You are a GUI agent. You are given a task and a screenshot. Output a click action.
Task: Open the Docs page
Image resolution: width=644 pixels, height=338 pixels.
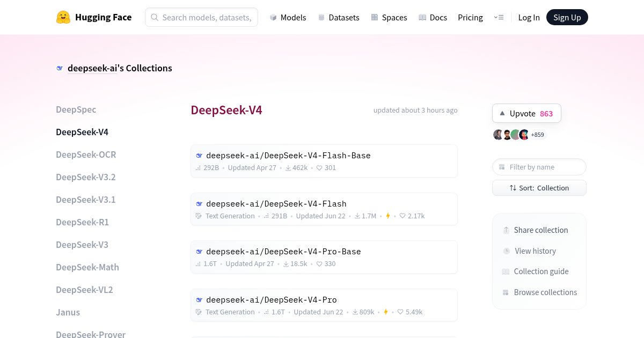[433, 17]
